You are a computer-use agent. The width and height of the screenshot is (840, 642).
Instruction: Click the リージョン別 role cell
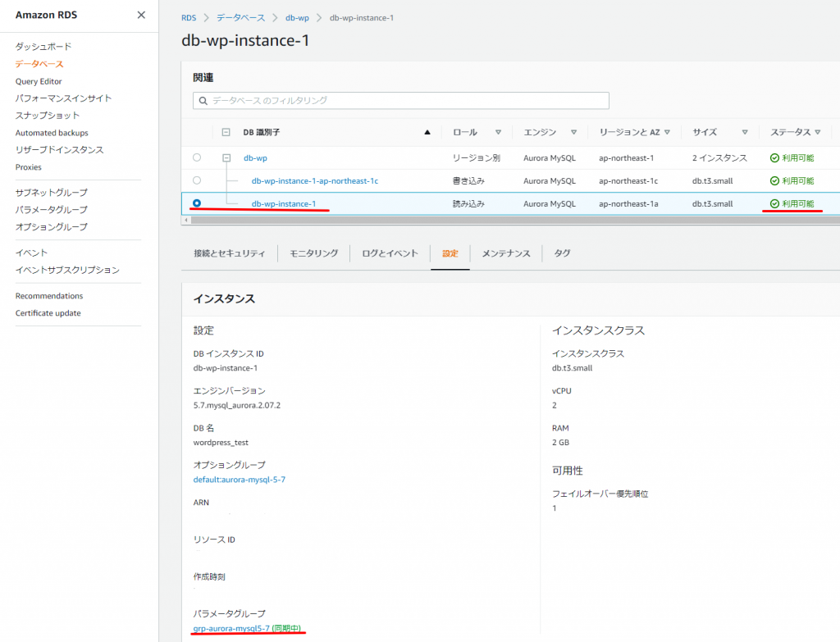(477, 158)
